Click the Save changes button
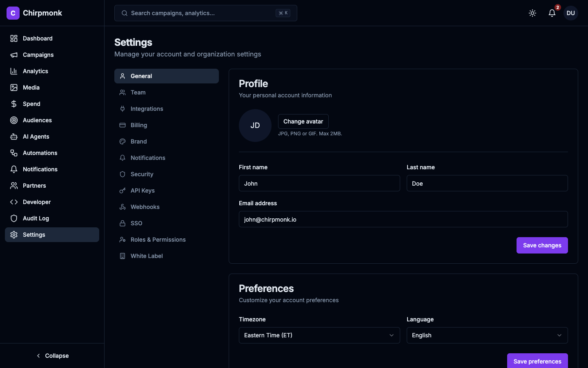Image resolution: width=588 pixels, height=368 pixels. coord(542,245)
